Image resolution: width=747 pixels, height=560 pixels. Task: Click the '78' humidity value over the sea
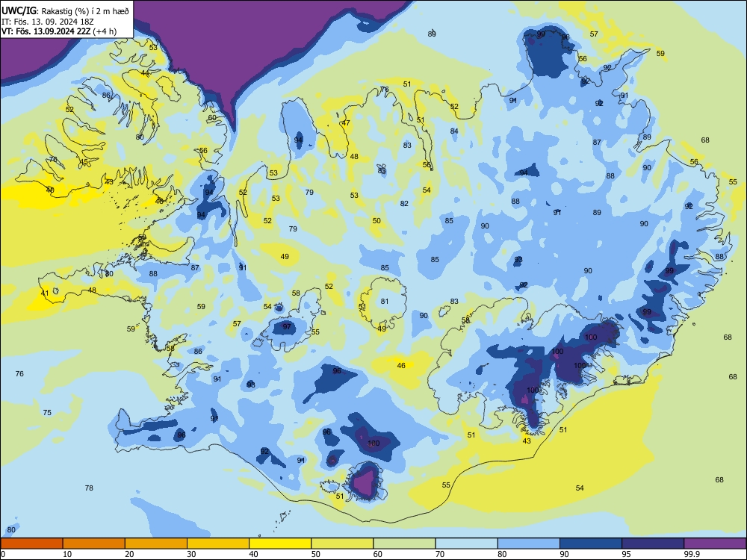[89, 488]
